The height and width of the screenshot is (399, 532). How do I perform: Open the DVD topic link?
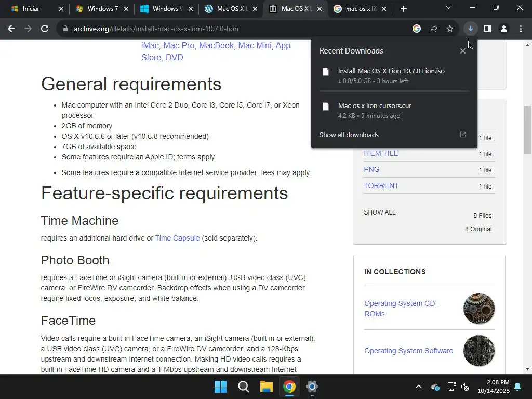pos(174,57)
